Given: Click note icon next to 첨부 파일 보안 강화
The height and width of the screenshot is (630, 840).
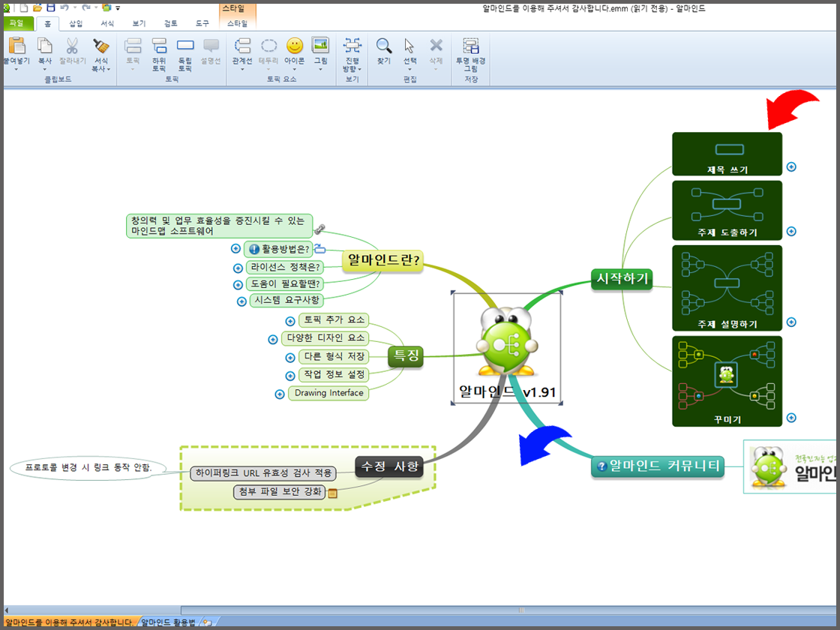Looking at the screenshot, I should pyautogui.click(x=333, y=493).
